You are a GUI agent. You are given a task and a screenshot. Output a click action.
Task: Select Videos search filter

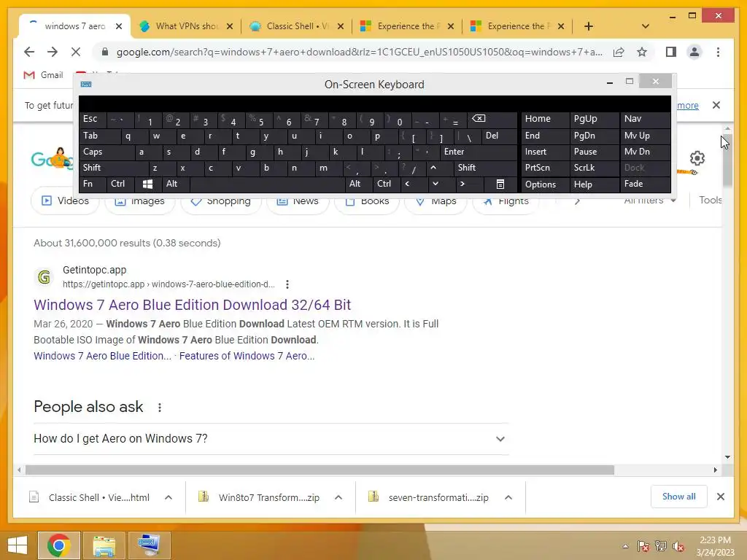pyautogui.click(x=65, y=201)
